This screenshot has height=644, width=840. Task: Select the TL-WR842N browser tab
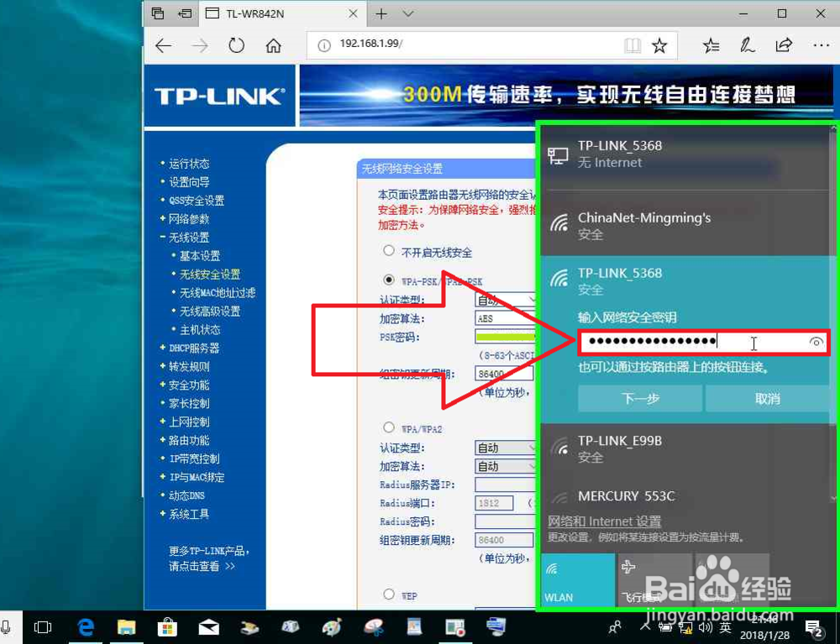(281, 14)
